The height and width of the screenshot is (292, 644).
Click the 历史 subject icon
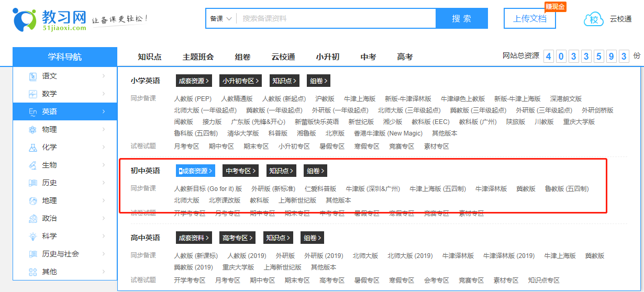pos(32,183)
